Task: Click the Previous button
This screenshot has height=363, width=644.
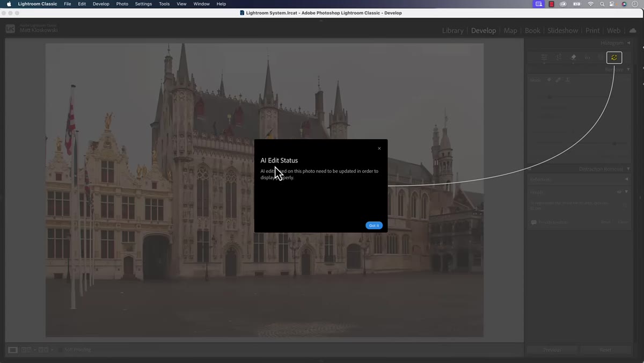Action: pos(552,350)
